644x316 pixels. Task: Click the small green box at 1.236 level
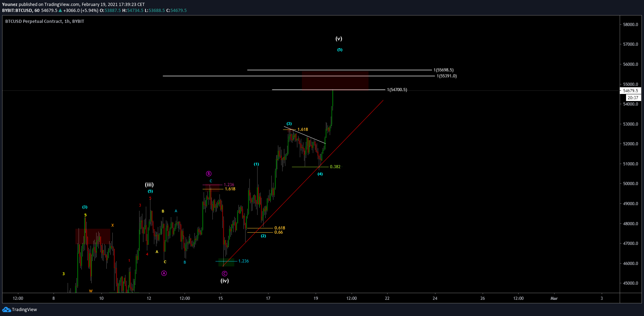[226, 262]
